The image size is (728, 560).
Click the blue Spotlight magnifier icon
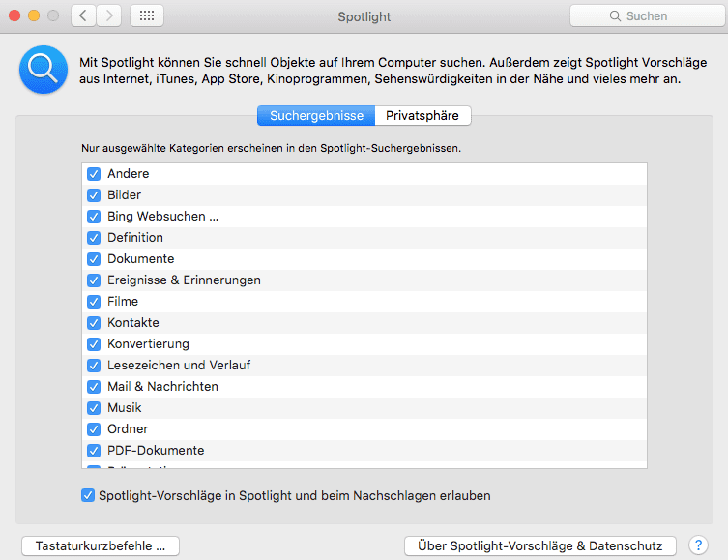(x=44, y=70)
